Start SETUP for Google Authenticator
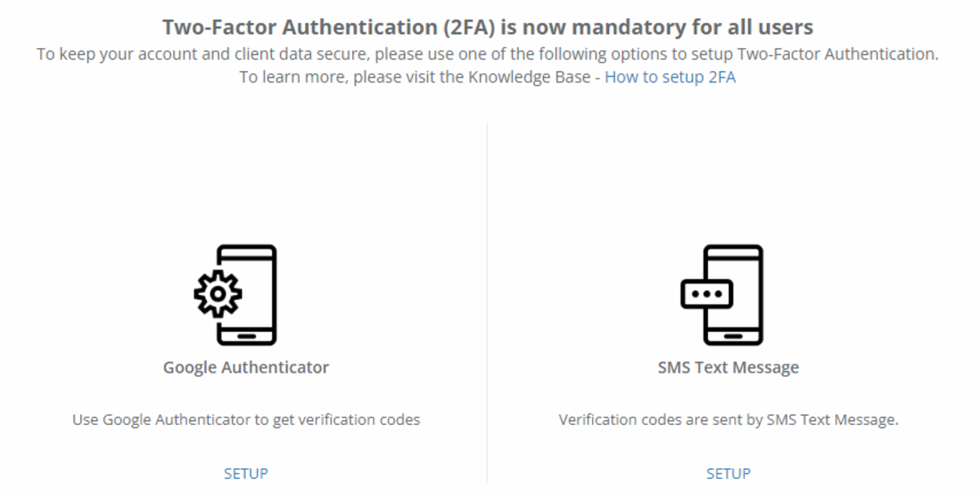This screenshot has height=496, width=980. (246, 473)
